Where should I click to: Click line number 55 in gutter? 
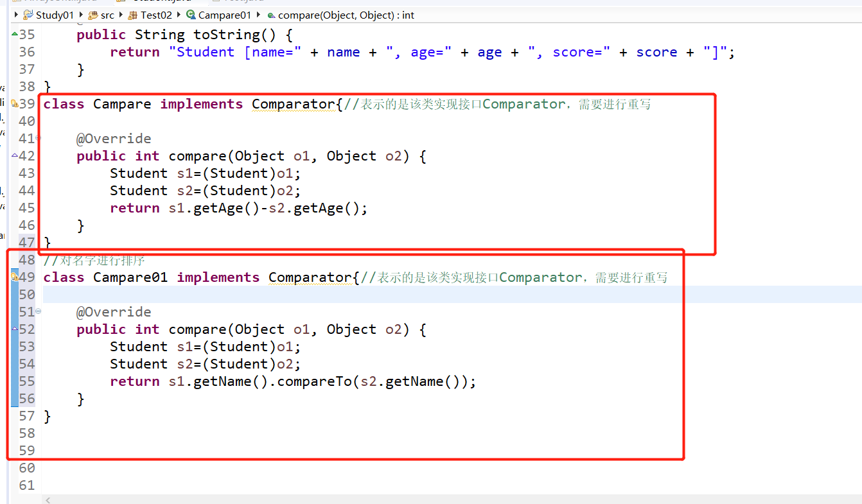tap(27, 381)
